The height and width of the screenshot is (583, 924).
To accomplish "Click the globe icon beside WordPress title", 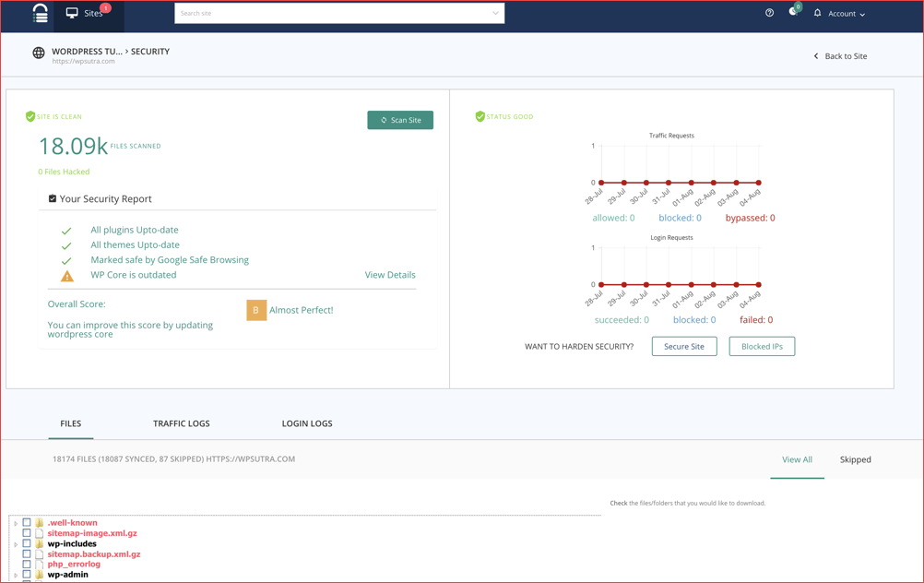I will tap(39, 53).
